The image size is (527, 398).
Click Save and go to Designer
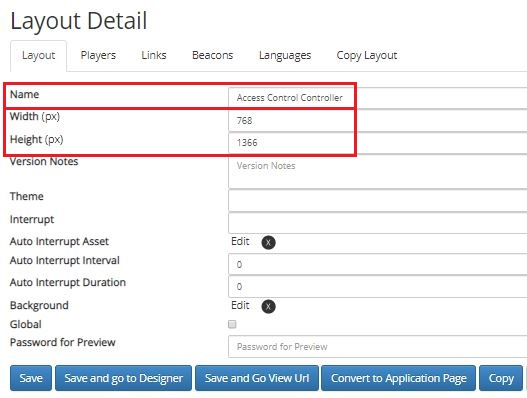(x=123, y=378)
